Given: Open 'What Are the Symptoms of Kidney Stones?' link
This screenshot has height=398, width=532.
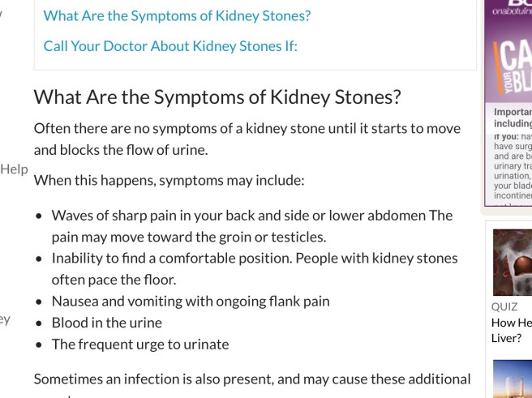Looking at the screenshot, I should tap(177, 15).
